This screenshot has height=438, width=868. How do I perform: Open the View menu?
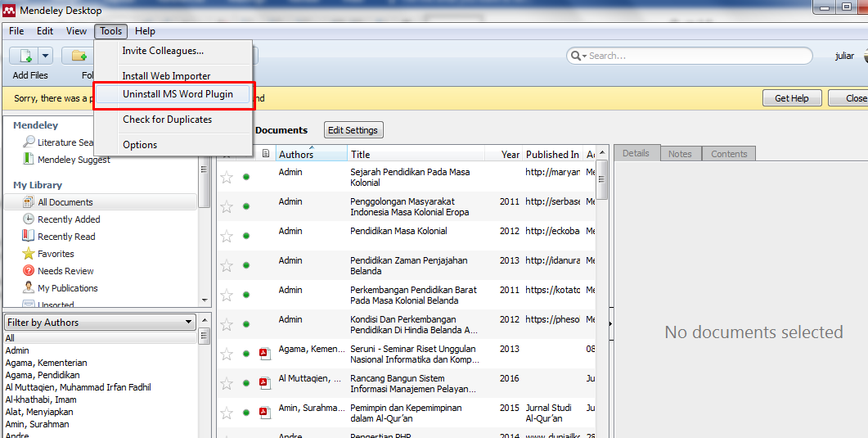(x=76, y=31)
